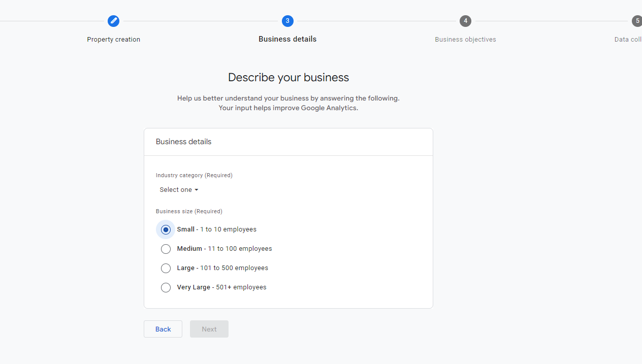Image resolution: width=642 pixels, height=364 pixels.
Task: Click the step 5 circle icon
Action: [x=637, y=21]
